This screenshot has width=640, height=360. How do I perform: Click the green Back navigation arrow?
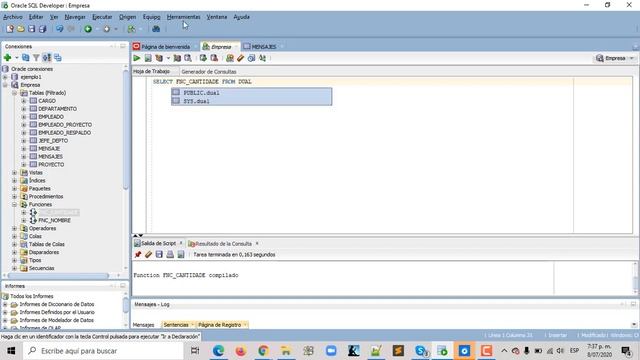[88, 29]
